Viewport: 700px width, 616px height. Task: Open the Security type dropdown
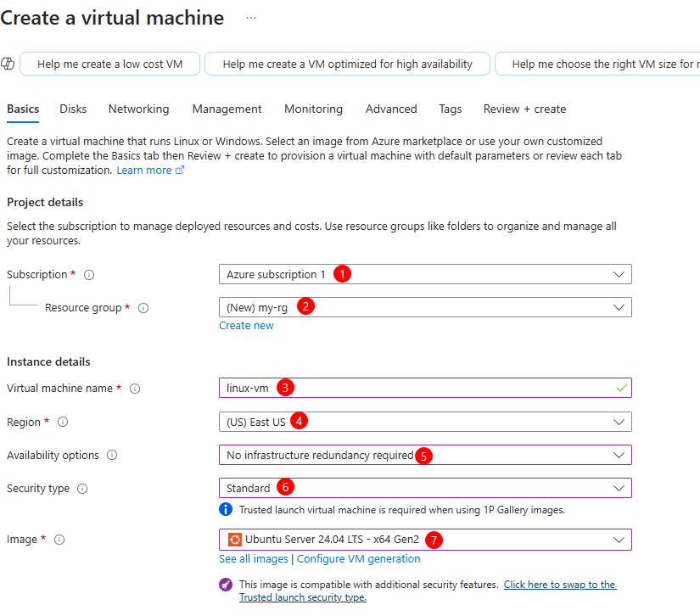coord(425,488)
